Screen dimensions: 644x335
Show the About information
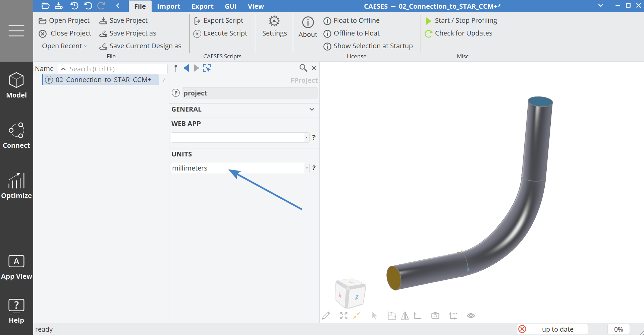click(308, 27)
